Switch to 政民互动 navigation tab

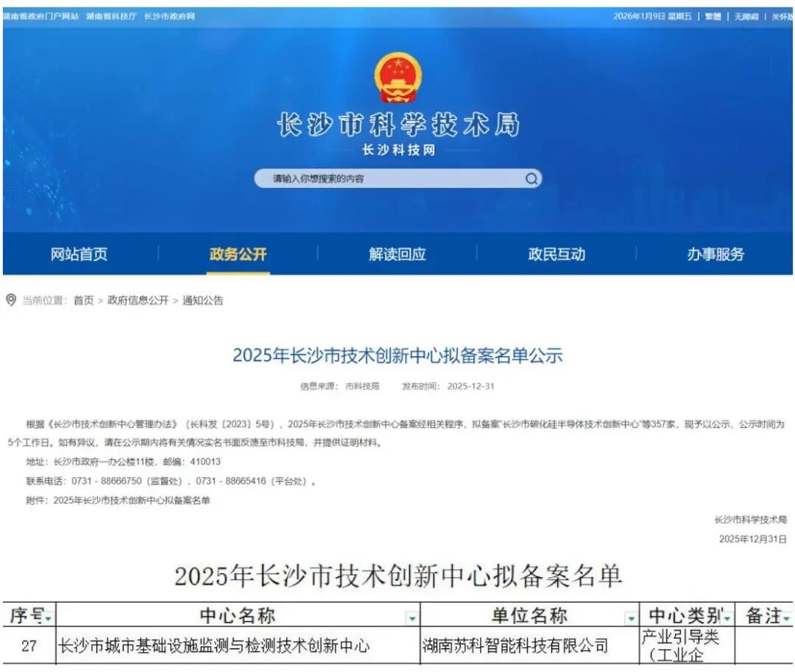(x=556, y=254)
